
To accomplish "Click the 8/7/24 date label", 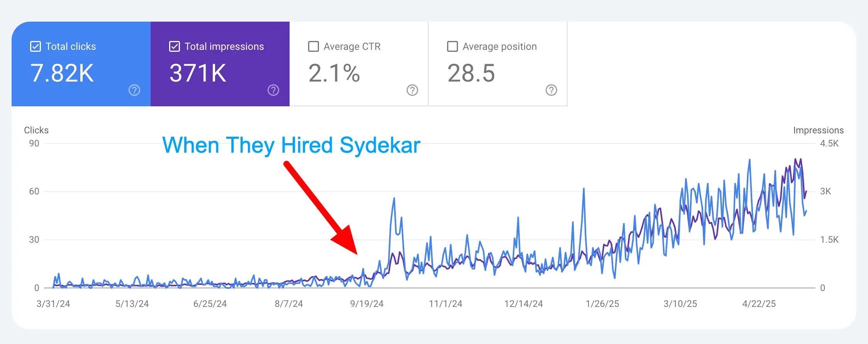I will (289, 304).
